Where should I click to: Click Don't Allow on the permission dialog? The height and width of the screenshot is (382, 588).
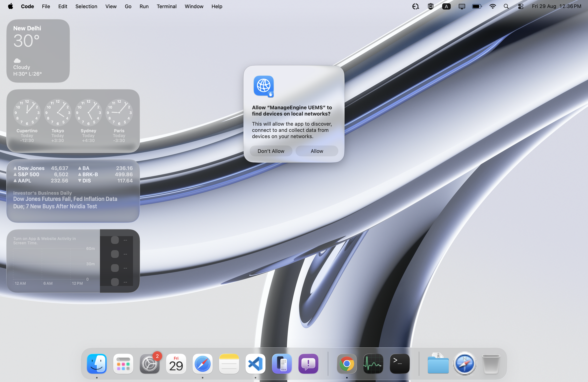click(271, 151)
